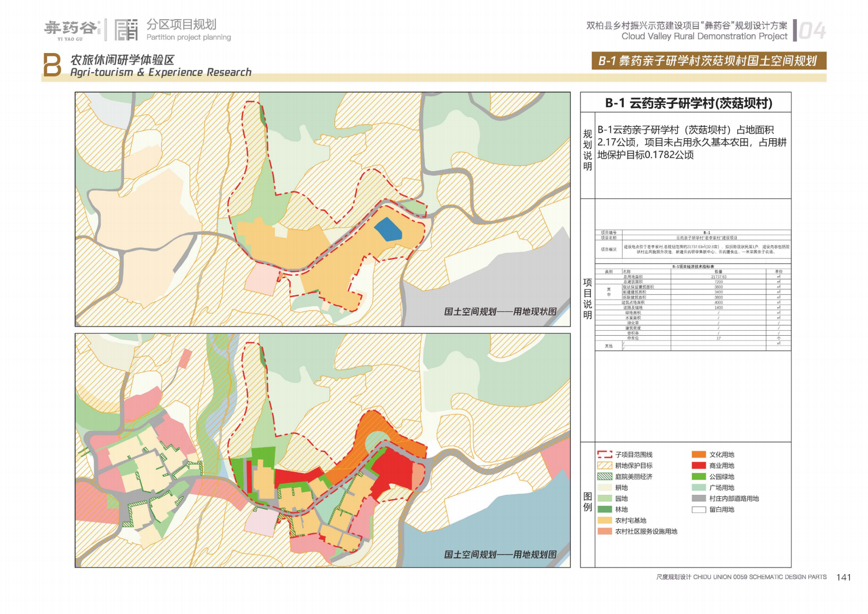This screenshot has width=868, height=614.
Task: Click the page number 141
Action: pyautogui.click(x=843, y=577)
